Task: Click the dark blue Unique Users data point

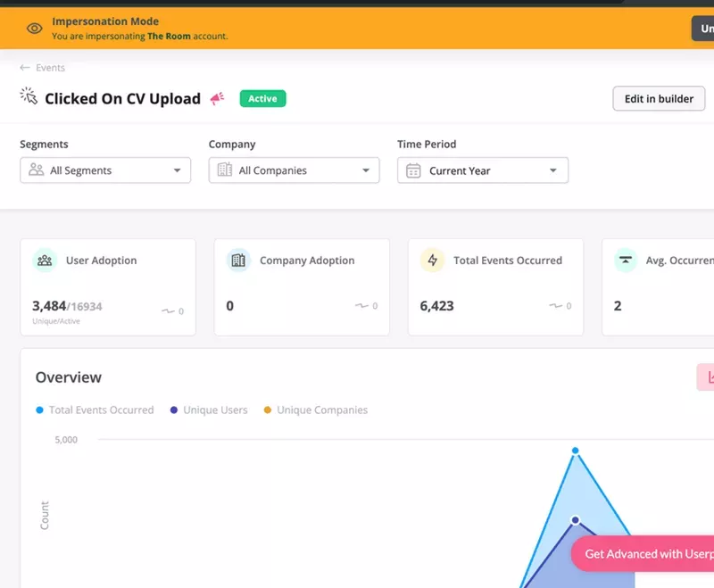Action: pyautogui.click(x=576, y=519)
